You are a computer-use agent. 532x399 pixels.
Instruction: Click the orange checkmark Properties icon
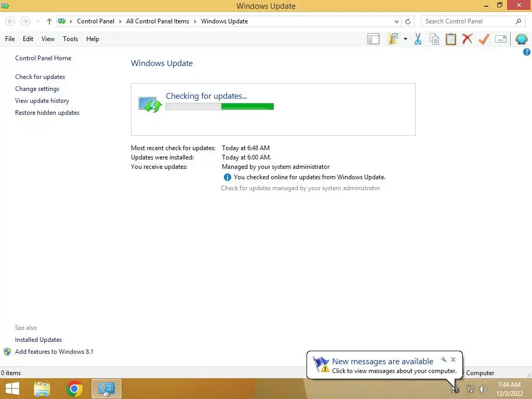click(484, 39)
